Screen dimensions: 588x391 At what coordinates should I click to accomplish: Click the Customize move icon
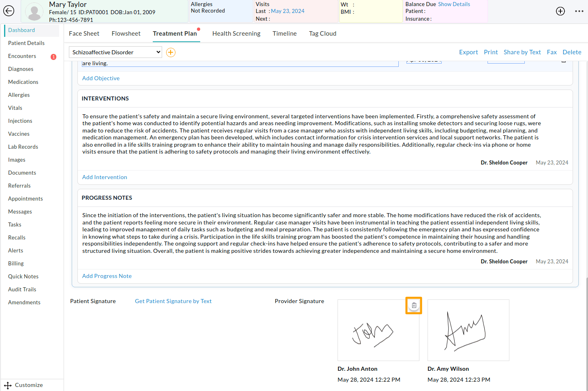pyautogui.click(x=8, y=385)
